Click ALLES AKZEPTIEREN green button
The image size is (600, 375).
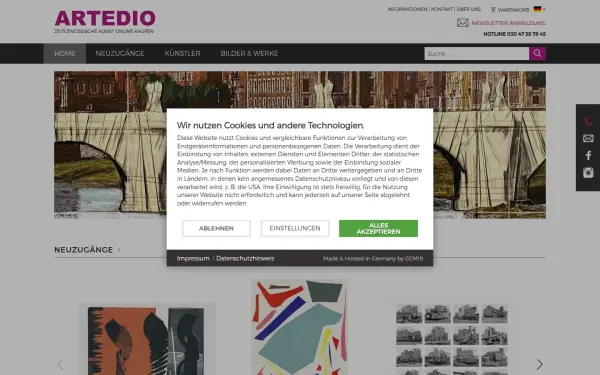[x=378, y=228]
